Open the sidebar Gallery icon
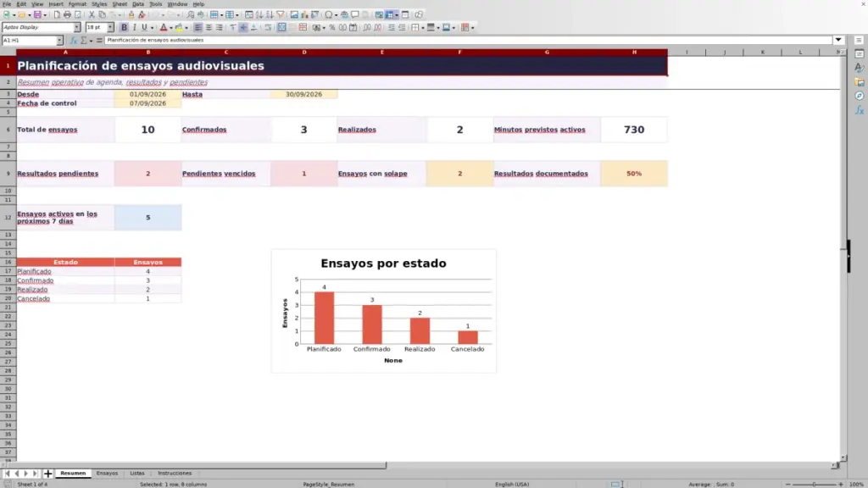868x488 pixels. point(860,82)
